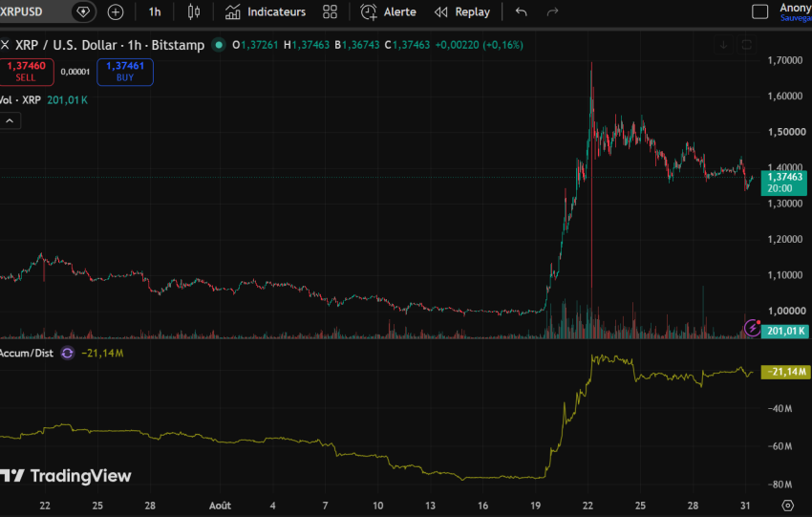Open the Anony layout name menu
This screenshot has height=517, width=812.
[x=796, y=11]
